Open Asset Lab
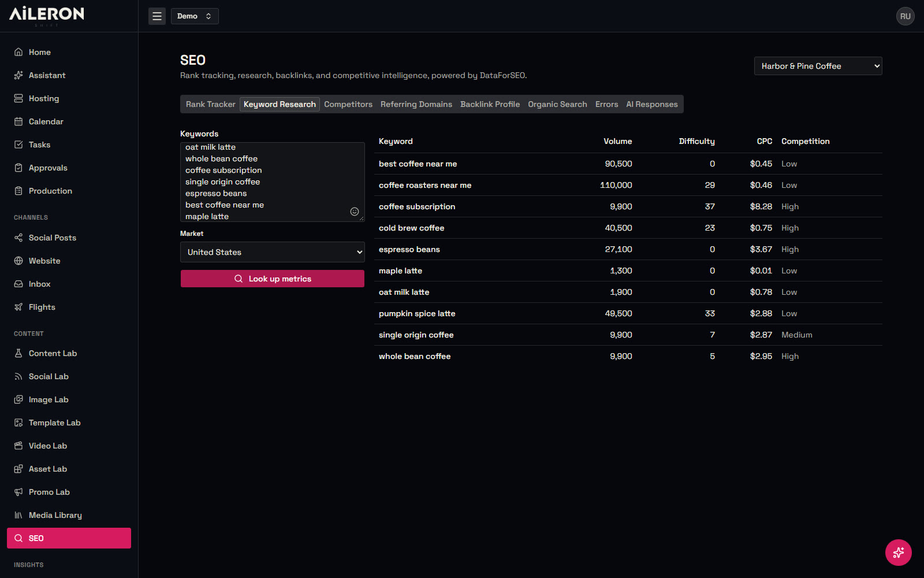Screen dimensions: 924x578 69,469
